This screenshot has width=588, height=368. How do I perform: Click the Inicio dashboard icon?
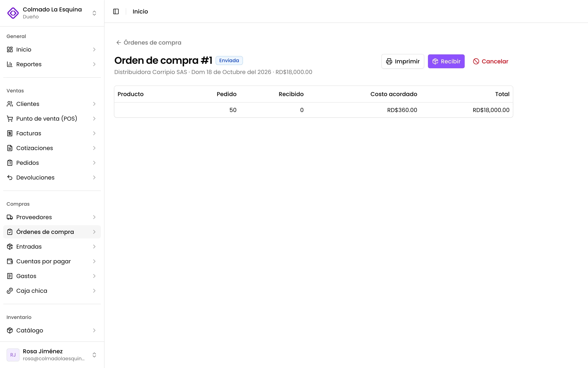10,49
